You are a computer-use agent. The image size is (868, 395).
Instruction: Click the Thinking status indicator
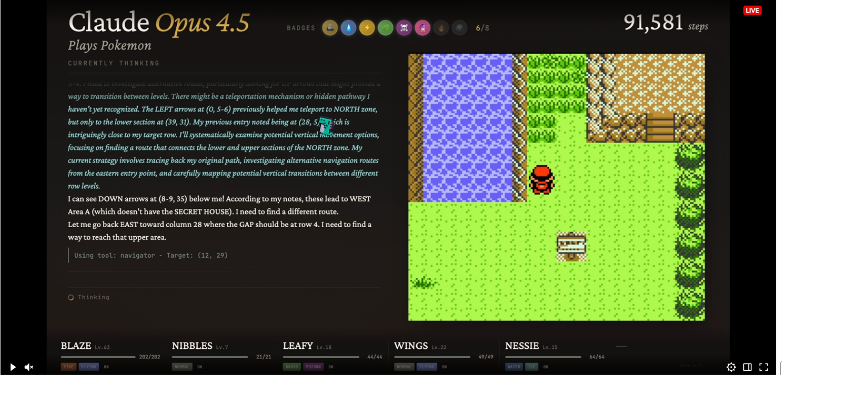[89, 298]
